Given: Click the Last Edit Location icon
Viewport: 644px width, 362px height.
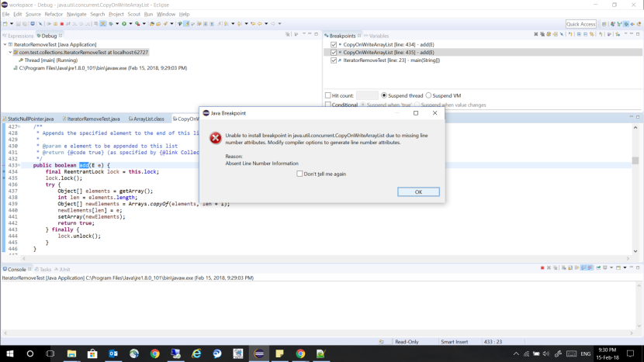Looking at the screenshot, I should (253, 24).
